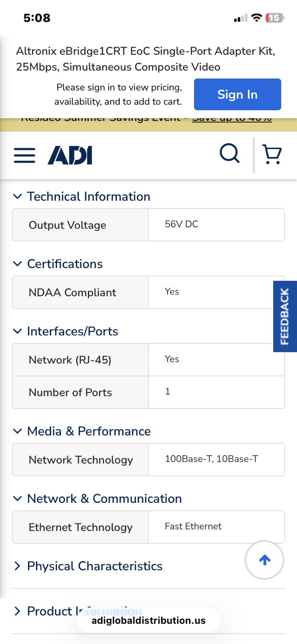Collapse the Media & Performance section
297x644 pixels.
pyautogui.click(x=82, y=431)
